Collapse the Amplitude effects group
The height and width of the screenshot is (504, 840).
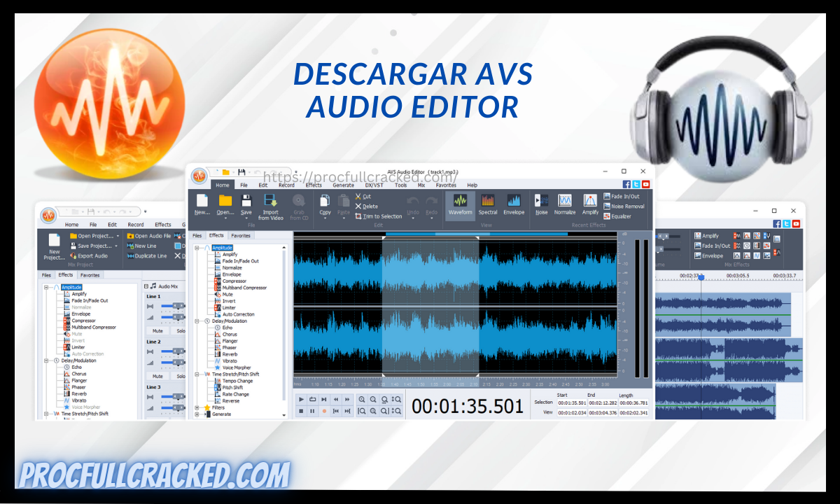coord(197,248)
